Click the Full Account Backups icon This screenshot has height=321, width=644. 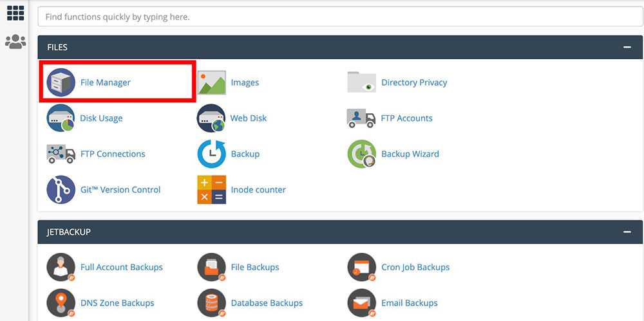pyautogui.click(x=61, y=267)
